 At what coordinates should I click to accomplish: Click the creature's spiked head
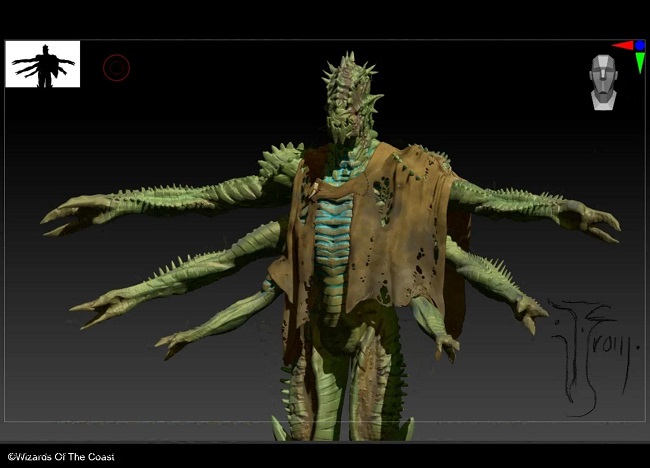[345, 100]
